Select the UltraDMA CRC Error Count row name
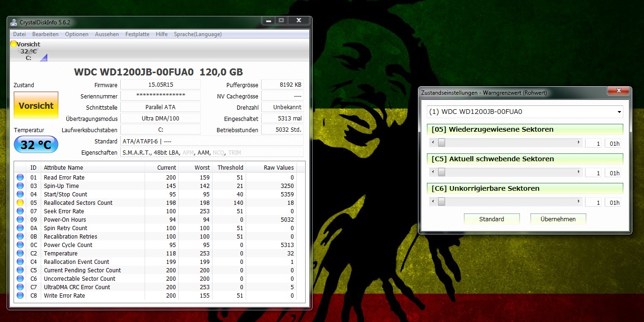The width and height of the screenshot is (644, 322). click(x=77, y=287)
